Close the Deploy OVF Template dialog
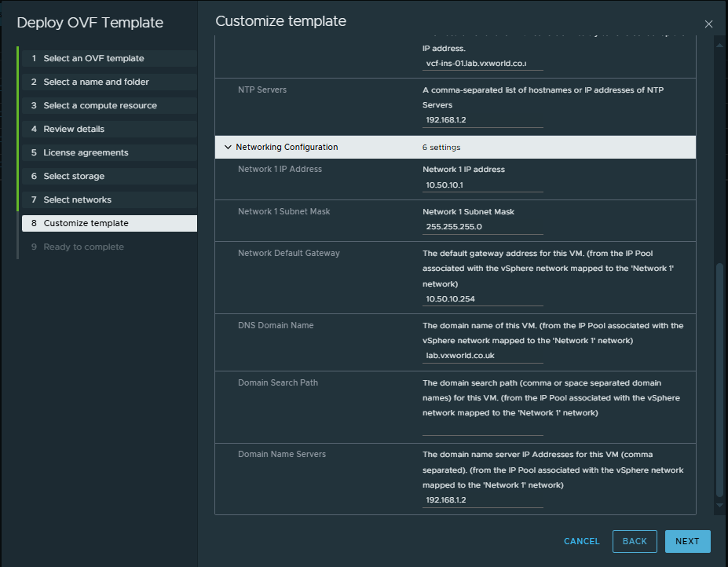The width and height of the screenshot is (728, 567). 708,24
